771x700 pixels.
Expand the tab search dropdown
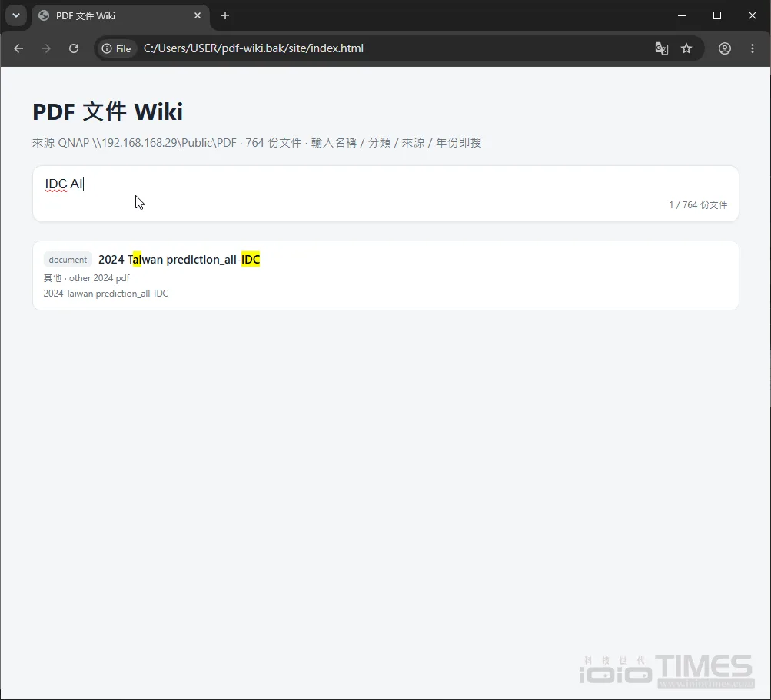point(16,15)
